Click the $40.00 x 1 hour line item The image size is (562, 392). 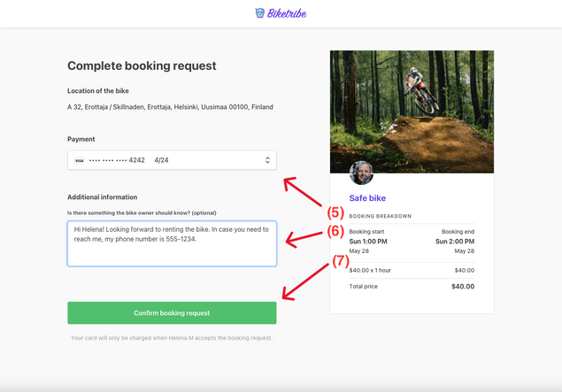(x=370, y=270)
